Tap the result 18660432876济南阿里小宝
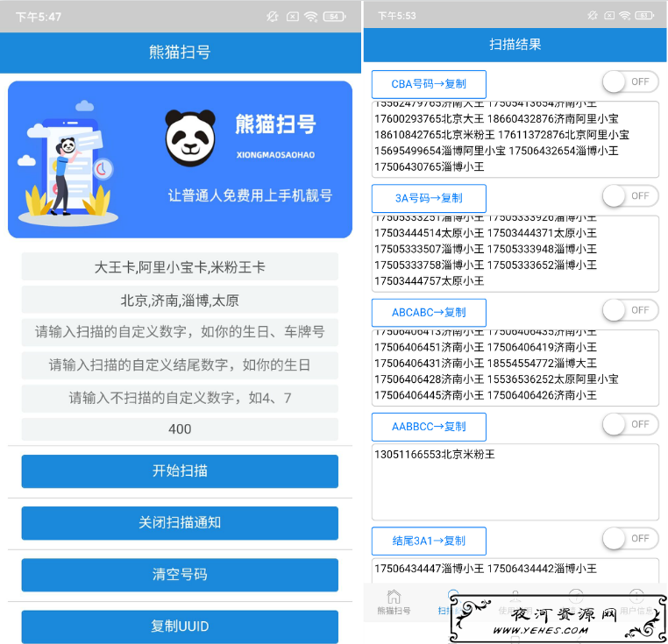The image size is (668, 644). coord(552,119)
